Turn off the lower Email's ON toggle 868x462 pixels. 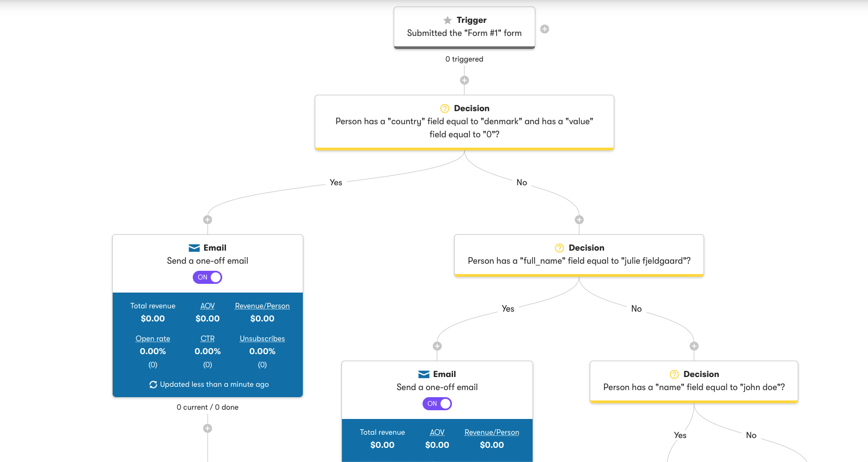pos(437,404)
